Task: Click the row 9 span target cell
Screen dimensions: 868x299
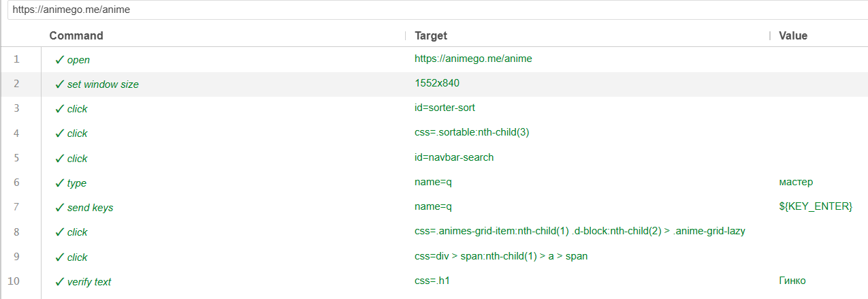Action: pyautogui.click(x=501, y=257)
